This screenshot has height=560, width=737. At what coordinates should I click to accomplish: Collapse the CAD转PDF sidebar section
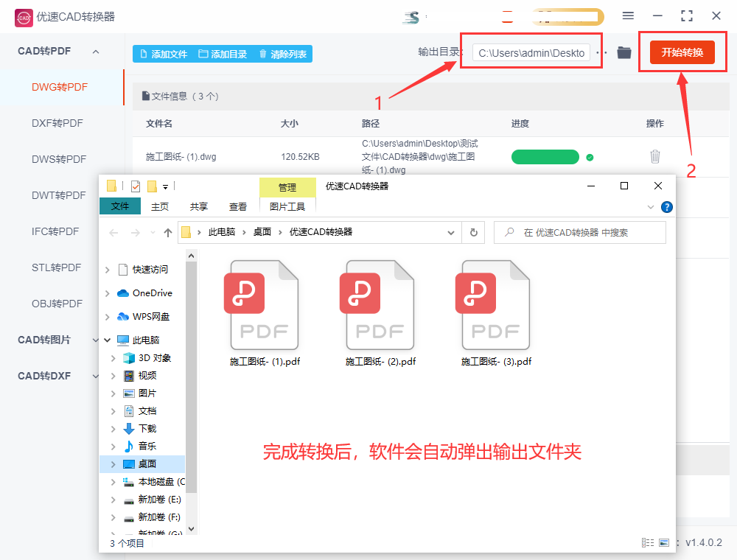point(96,52)
